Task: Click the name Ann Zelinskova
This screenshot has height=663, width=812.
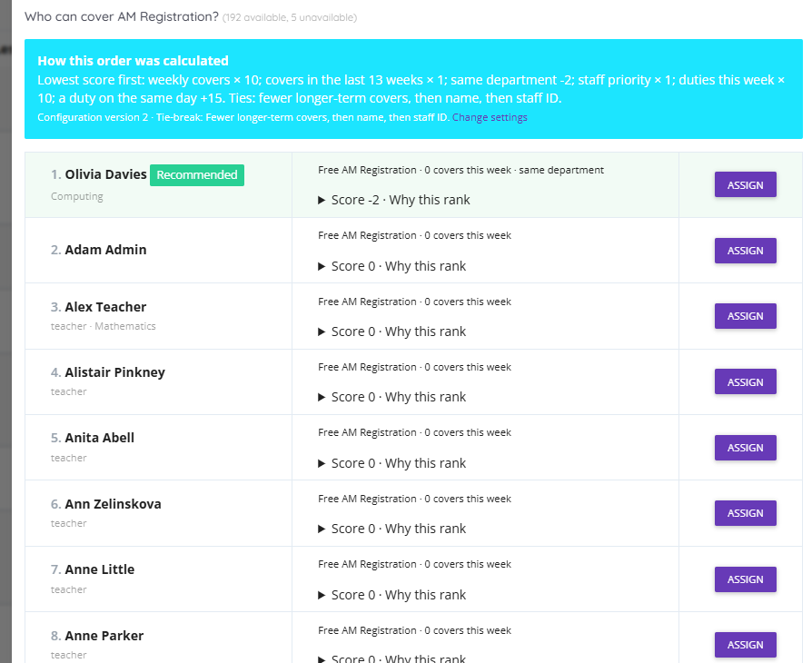Action: 113,504
